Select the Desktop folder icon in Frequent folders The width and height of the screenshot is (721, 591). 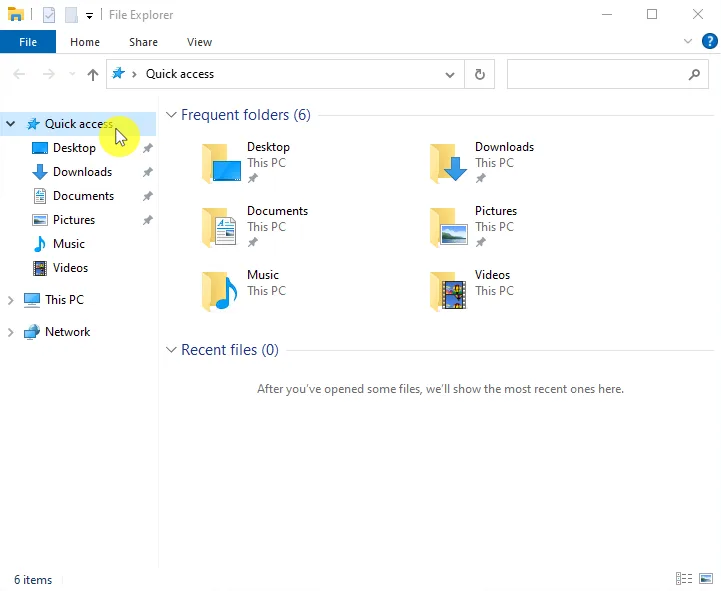click(x=221, y=163)
